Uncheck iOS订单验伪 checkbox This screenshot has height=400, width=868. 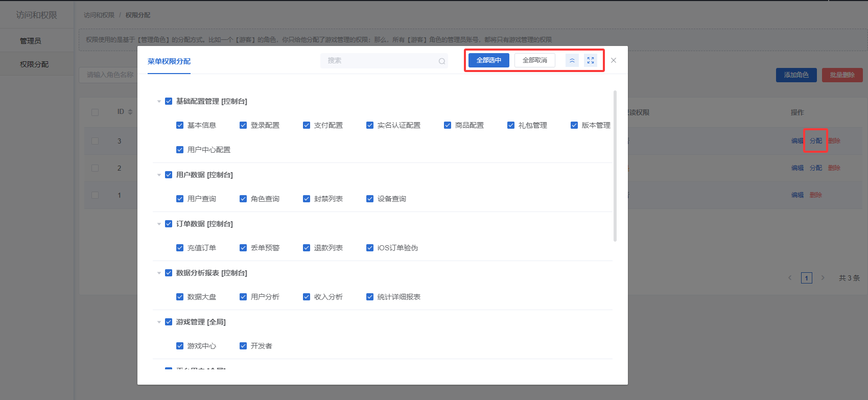click(370, 248)
